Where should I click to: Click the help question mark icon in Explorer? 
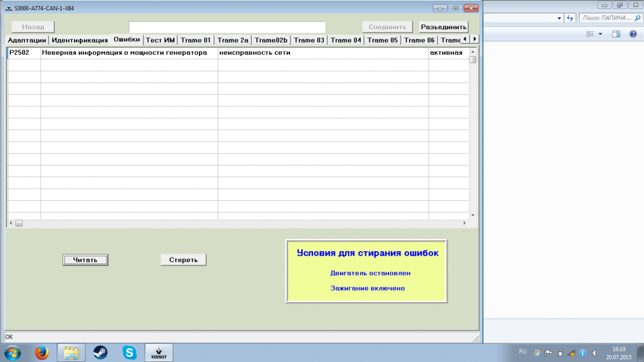(633, 34)
